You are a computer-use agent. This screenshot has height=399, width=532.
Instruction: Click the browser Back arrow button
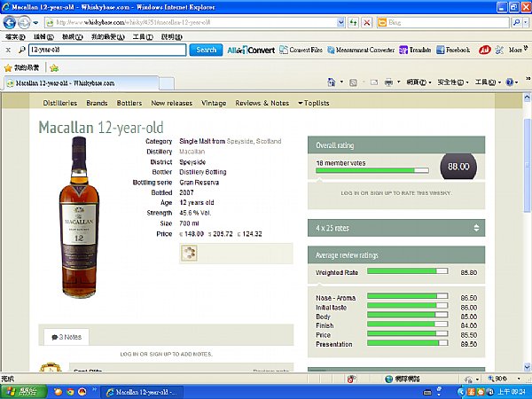point(10,23)
